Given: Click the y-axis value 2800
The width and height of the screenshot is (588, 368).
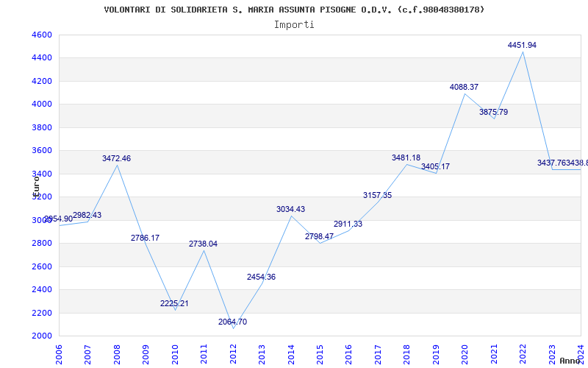Looking at the screenshot, I should [42, 244].
